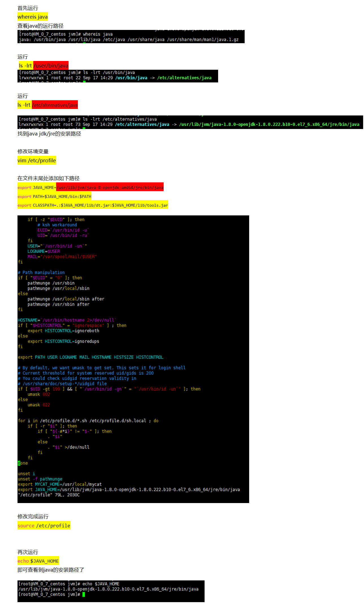The height and width of the screenshot is (614, 364).
Task: Click whereis output line starting "java: /usr/bin/java"
Action: [129, 40]
